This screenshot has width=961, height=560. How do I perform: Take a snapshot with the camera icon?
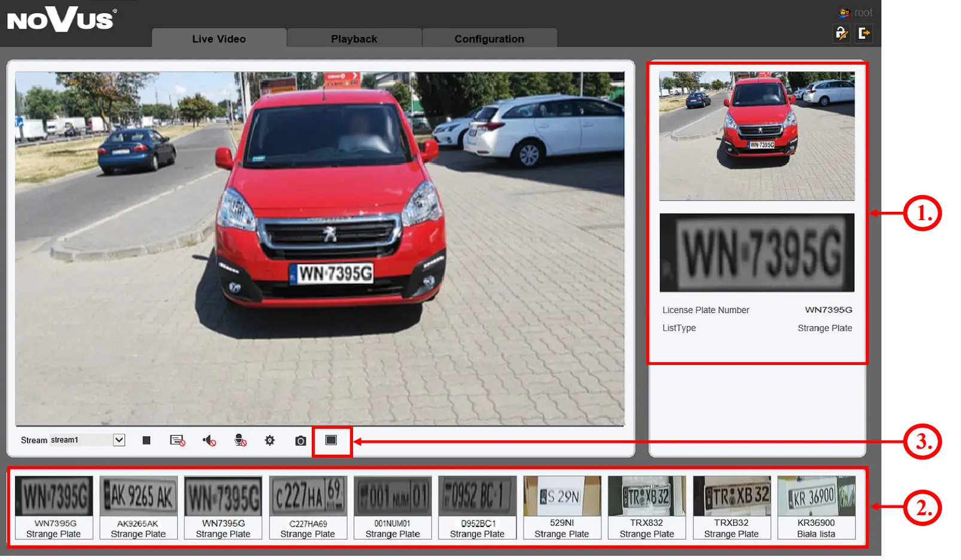[x=300, y=441]
